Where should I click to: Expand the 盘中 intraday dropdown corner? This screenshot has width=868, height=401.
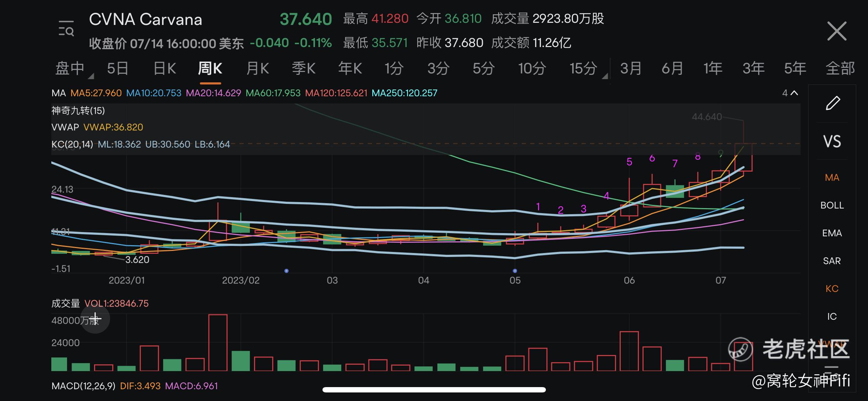[x=91, y=76]
